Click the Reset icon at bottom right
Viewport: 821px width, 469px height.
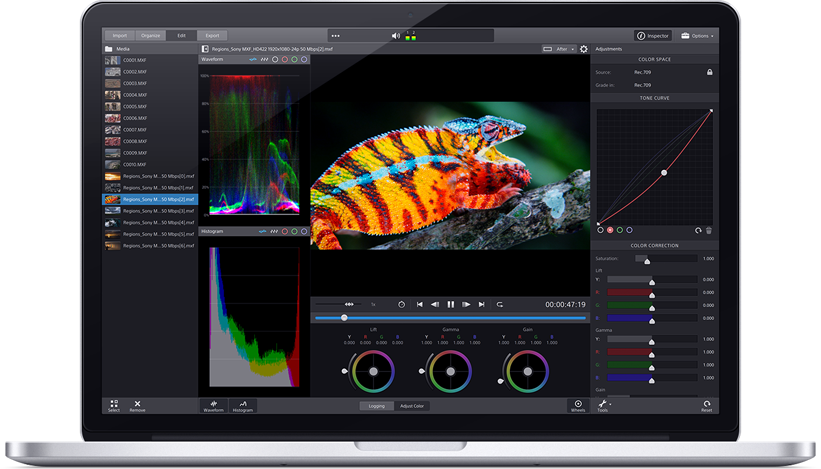click(x=706, y=404)
